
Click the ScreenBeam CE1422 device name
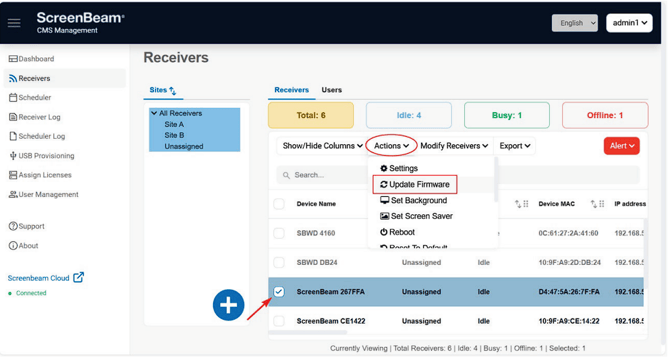[331, 321]
